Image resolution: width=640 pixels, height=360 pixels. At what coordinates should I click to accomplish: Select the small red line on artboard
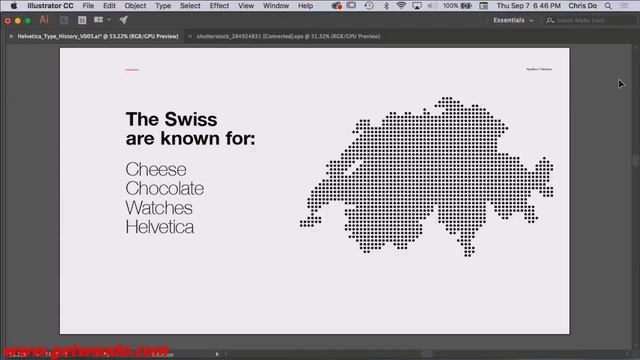(132, 70)
